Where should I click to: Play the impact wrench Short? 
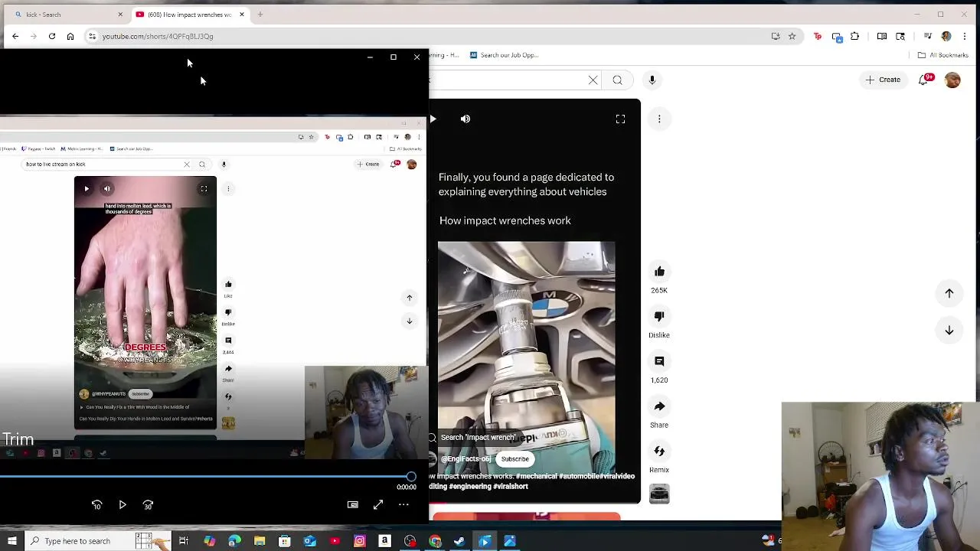pos(433,119)
